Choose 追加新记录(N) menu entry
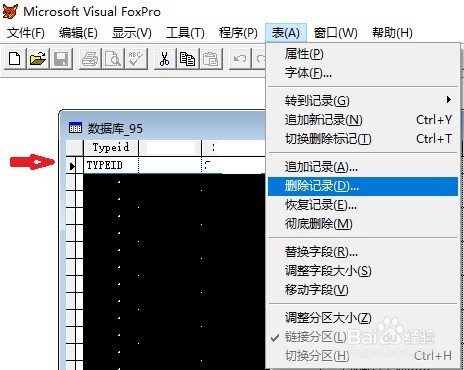Screen dimensions: 464x370 pos(363,119)
